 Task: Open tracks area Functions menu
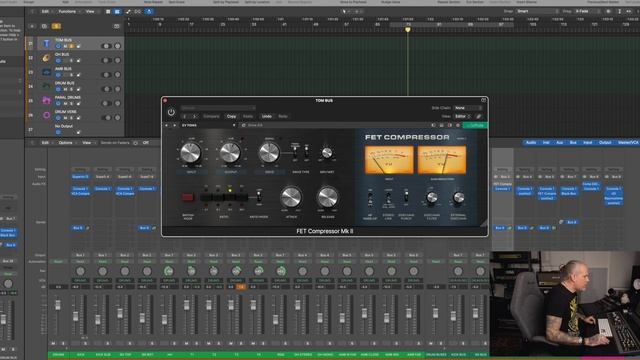[68, 11]
